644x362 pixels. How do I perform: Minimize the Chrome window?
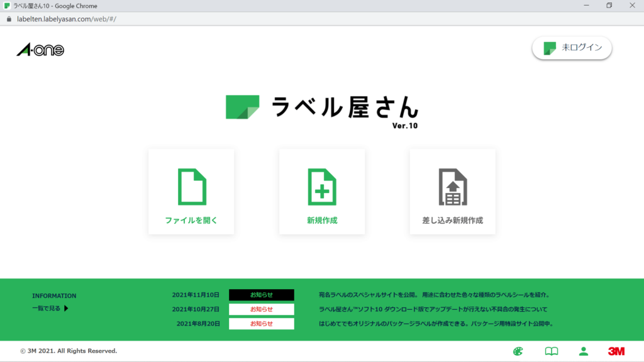[586, 5]
